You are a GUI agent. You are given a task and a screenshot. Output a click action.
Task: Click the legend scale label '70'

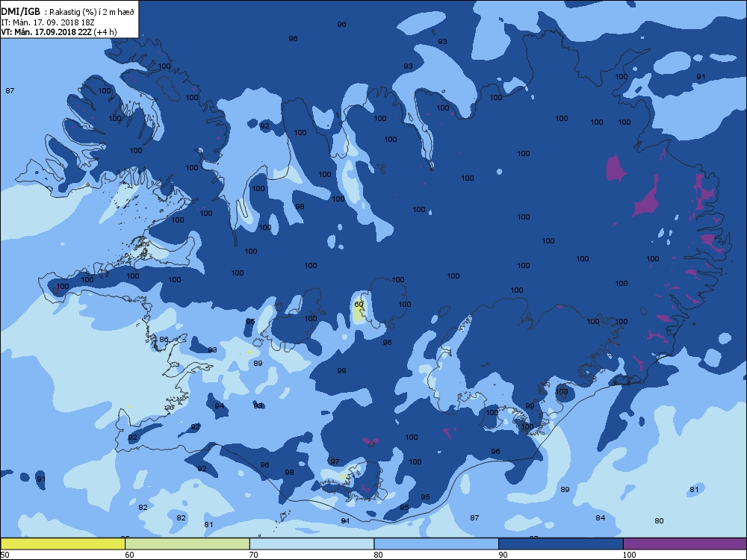tap(254, 555)
